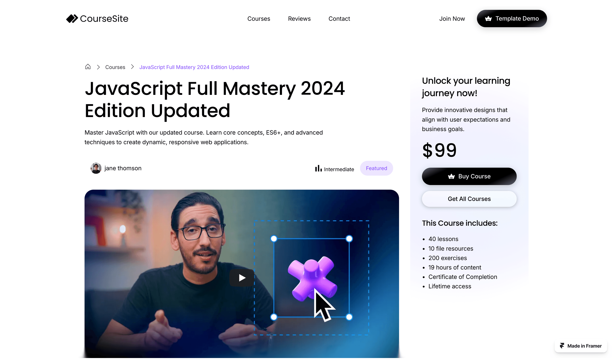Play the course preview video
612x364 pixels.
[242, 278]
